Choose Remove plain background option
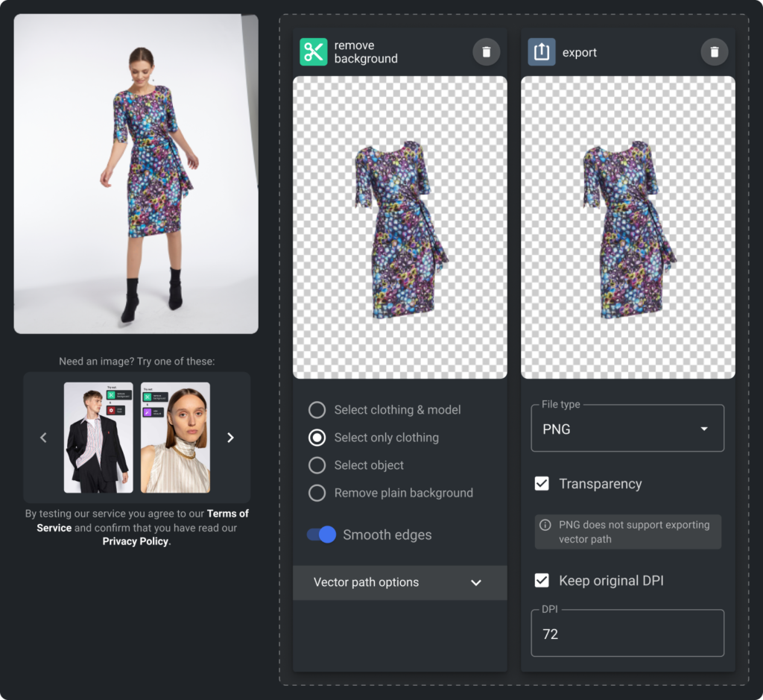The image size is (763, 700). tap(390, 493)
